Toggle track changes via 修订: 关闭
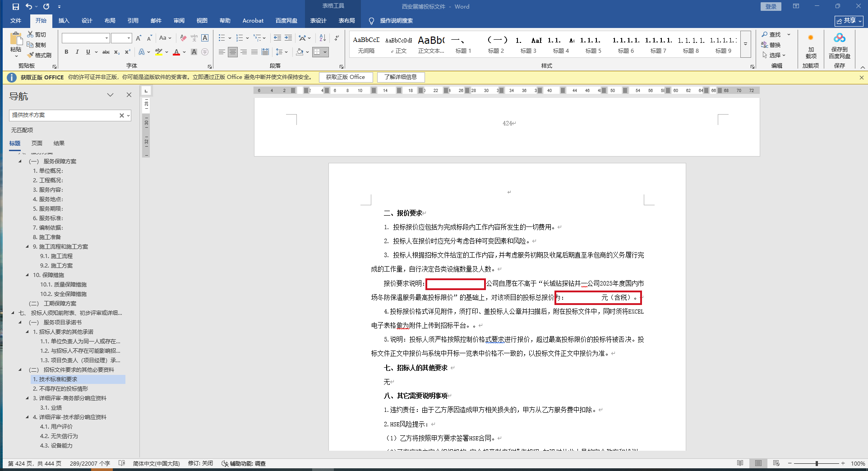This screenshot has height=471, width=868. click(x=200, y=463)
